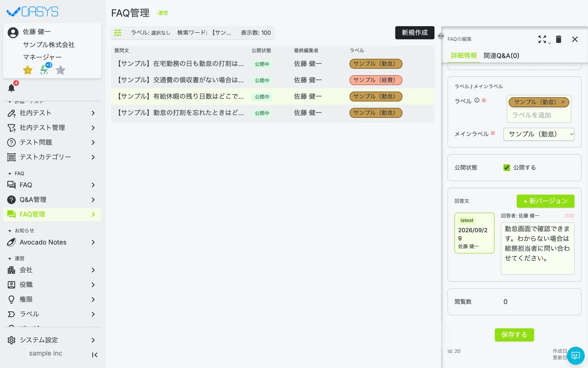Image resolution: width=588 pixels, height=368 pixels.
Task: Click the fullscreen expand icon in the FAQ editor
Action: [542, 39]
